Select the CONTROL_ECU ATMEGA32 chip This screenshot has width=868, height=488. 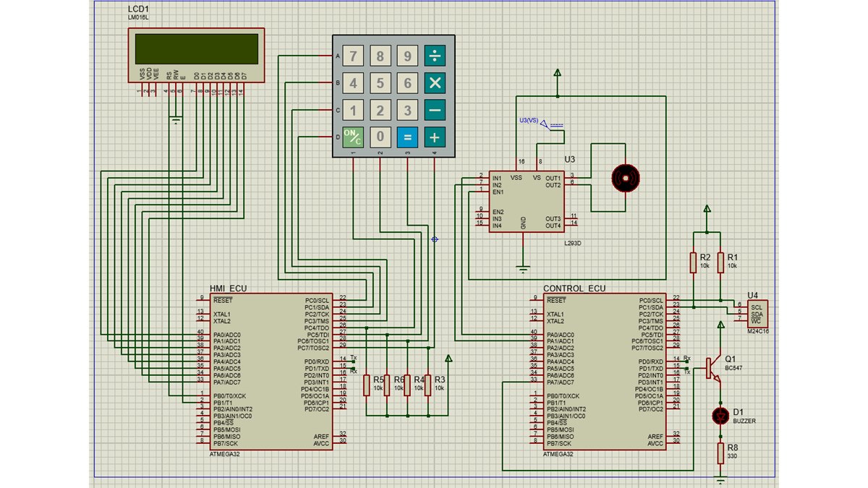[x=605, y=371]
